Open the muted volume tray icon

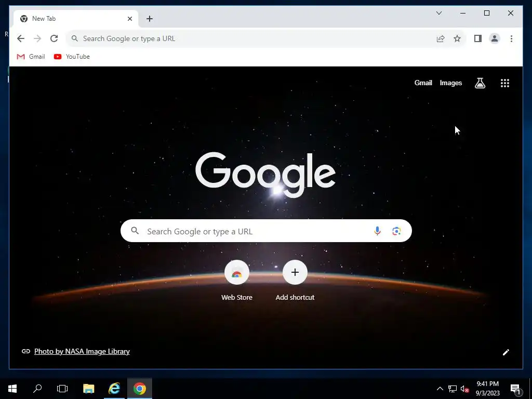[464, 389]
